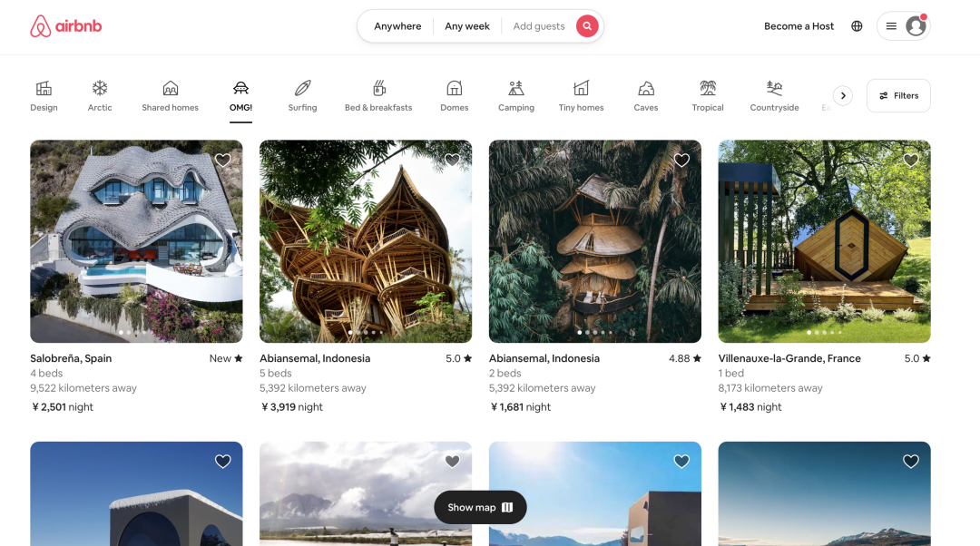
Task: Select the Camping category
Action: point(516,96)
